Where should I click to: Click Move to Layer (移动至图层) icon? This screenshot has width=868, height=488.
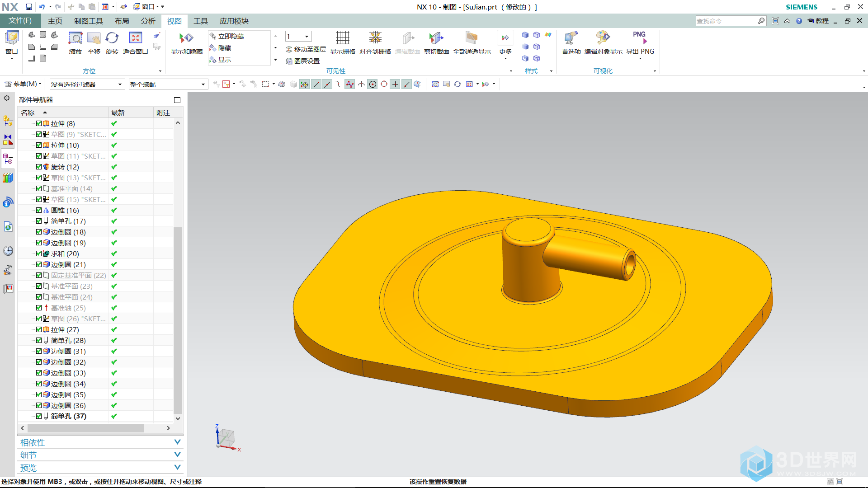(x=289, y=49)
